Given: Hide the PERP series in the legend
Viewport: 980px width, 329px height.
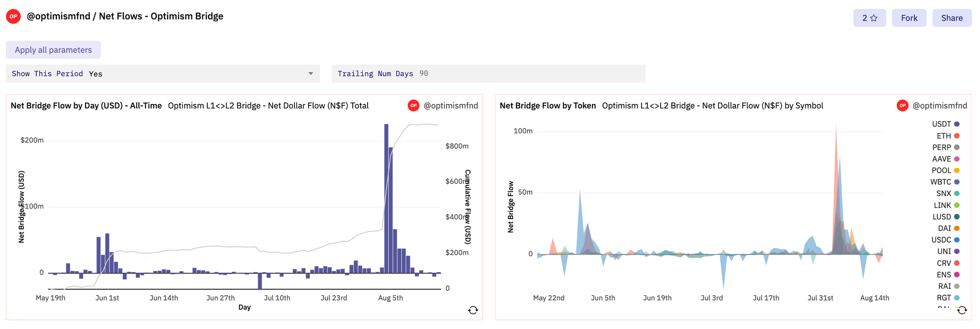Looking at the screenshot, I should point(946,147).
